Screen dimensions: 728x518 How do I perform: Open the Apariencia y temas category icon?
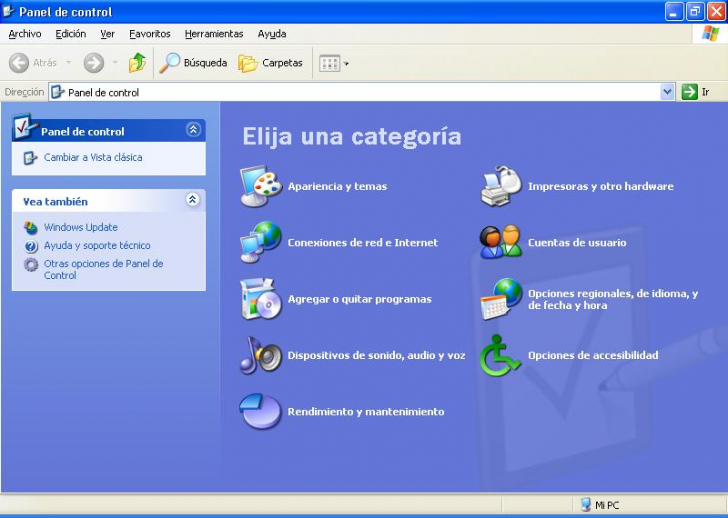point(261,186)
